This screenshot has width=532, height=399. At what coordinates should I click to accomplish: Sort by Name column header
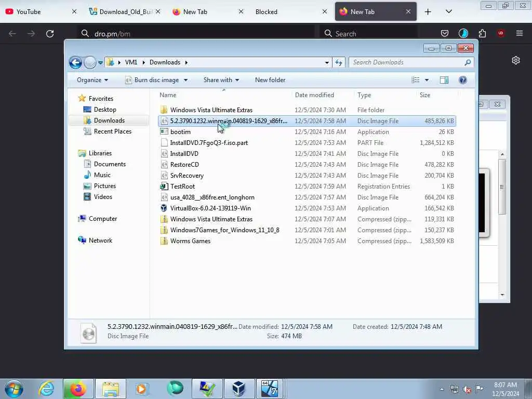click(168, 95)
